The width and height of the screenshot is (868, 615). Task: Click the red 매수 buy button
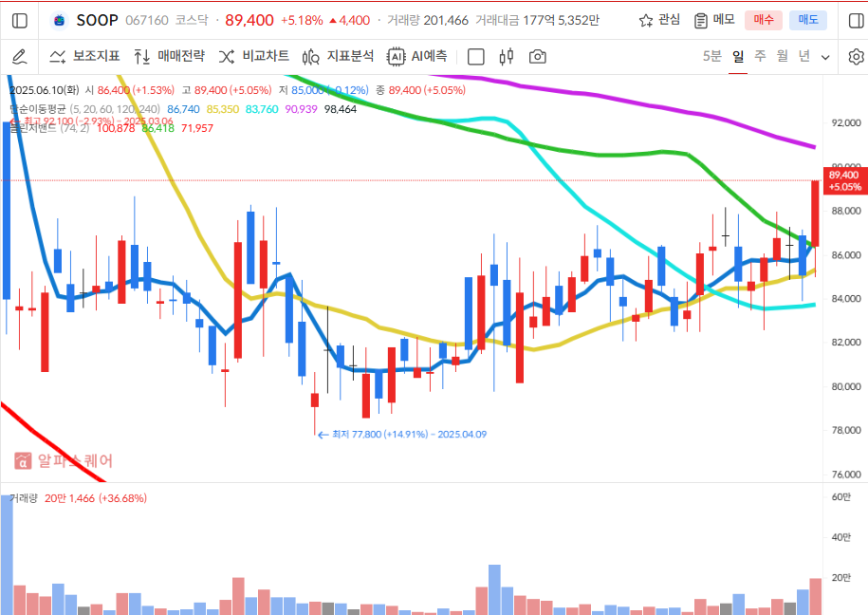tap(764, 20)
